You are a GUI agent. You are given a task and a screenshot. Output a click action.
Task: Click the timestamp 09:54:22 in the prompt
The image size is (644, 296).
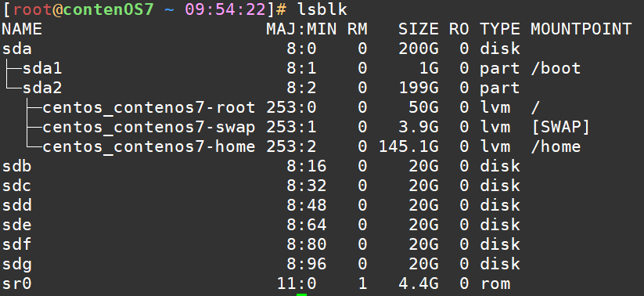pyautogui.click(x=225, y=9)
